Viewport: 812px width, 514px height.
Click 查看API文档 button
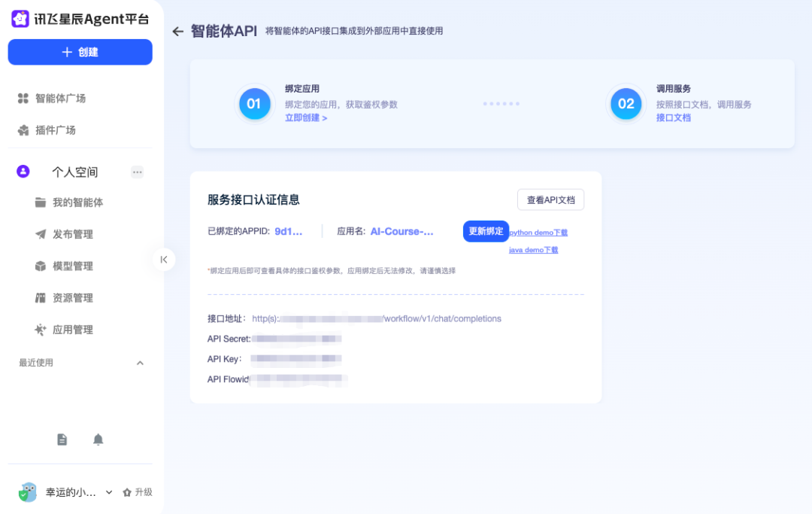pyautogui.click(x=550, y=200)
